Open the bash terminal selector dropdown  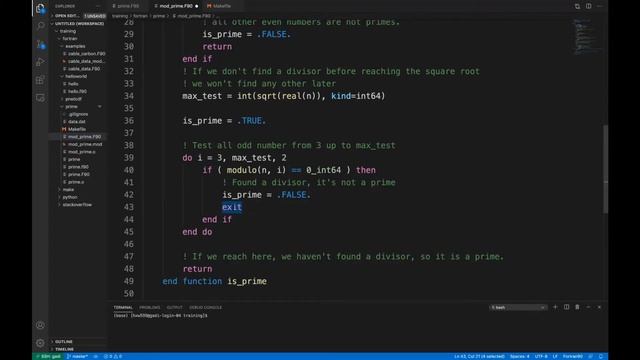(518, 307)
